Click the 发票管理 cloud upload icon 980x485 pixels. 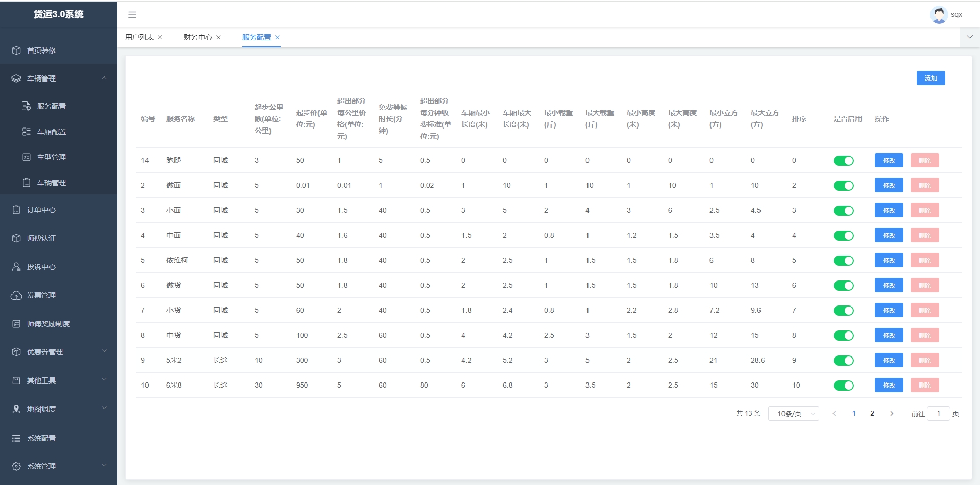(x=16, y=295)
